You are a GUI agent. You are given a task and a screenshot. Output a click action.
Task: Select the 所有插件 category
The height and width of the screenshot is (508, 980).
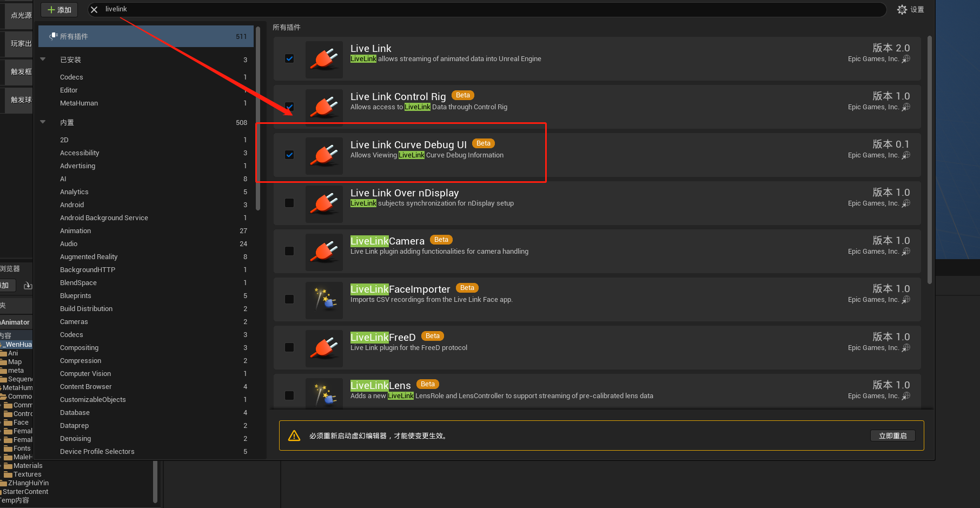pos(146,36)
